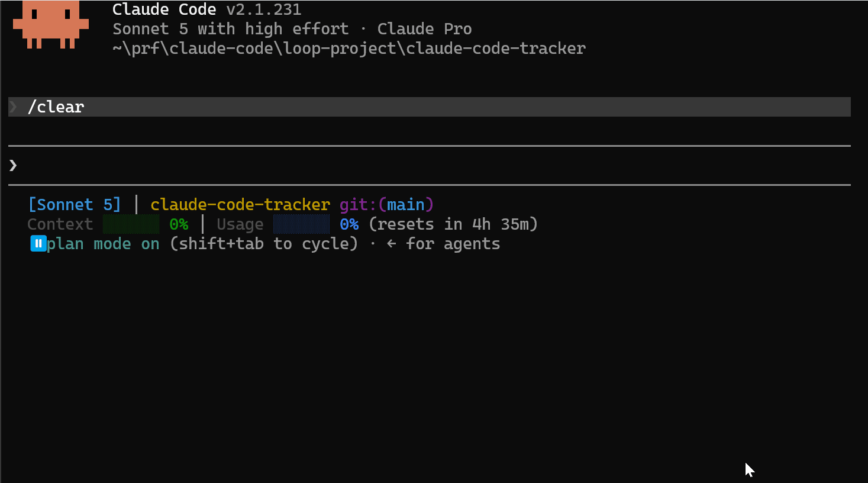Click the green Context progress bar

(x=131, y=224)
